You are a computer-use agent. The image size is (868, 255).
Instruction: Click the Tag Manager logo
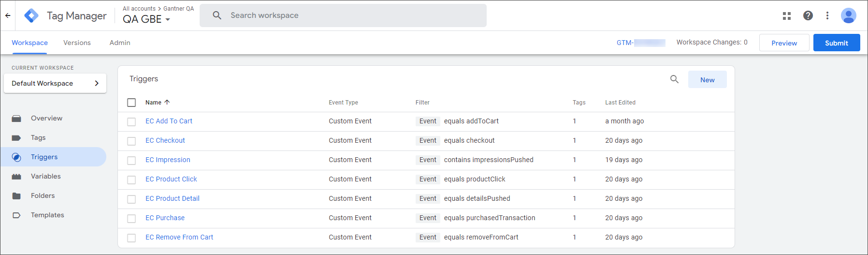(x=31, y=15)
